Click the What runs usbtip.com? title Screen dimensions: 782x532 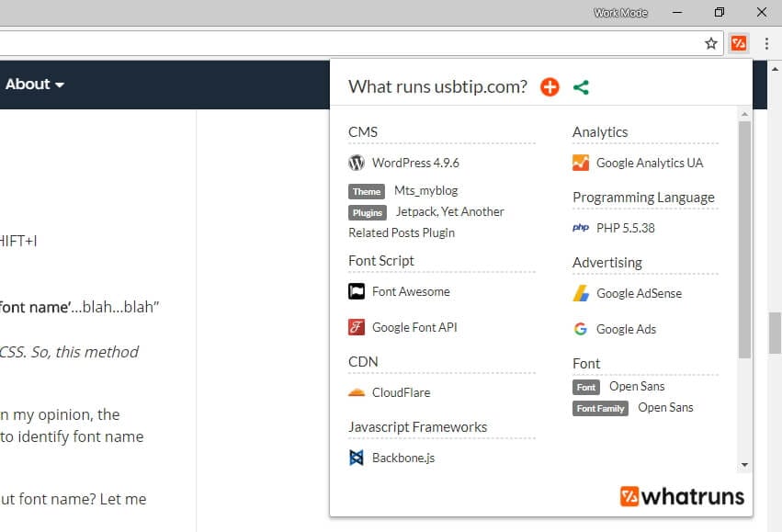tap(437, 86)
